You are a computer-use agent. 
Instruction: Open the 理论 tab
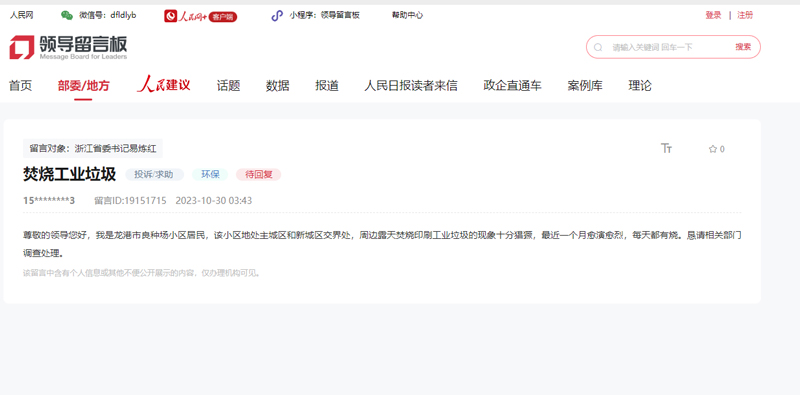tap(640, 86)
